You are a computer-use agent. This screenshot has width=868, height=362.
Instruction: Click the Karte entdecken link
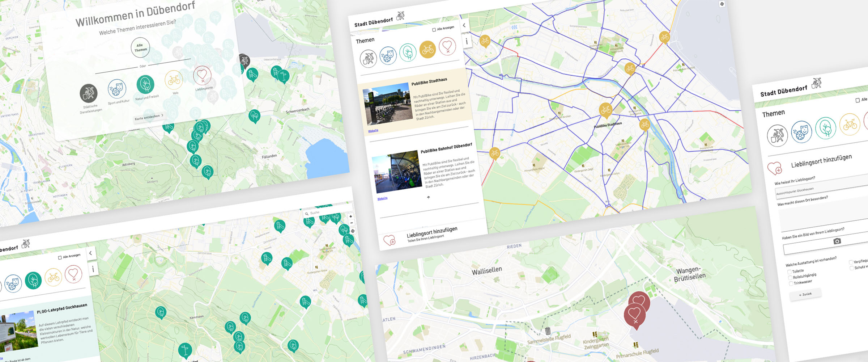click(x=149, y=117)
